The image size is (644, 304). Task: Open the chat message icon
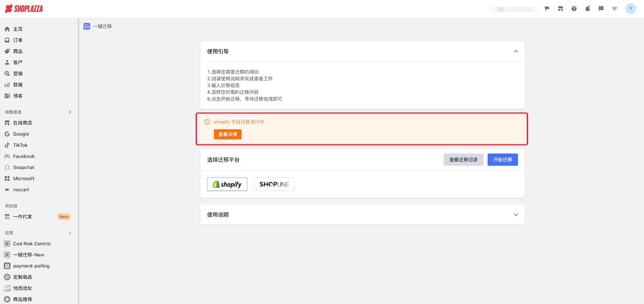[601, 9]
